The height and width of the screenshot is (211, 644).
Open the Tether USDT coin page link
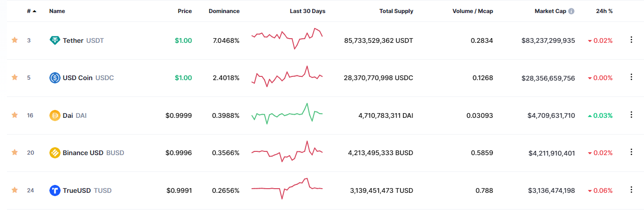(76, 41)
